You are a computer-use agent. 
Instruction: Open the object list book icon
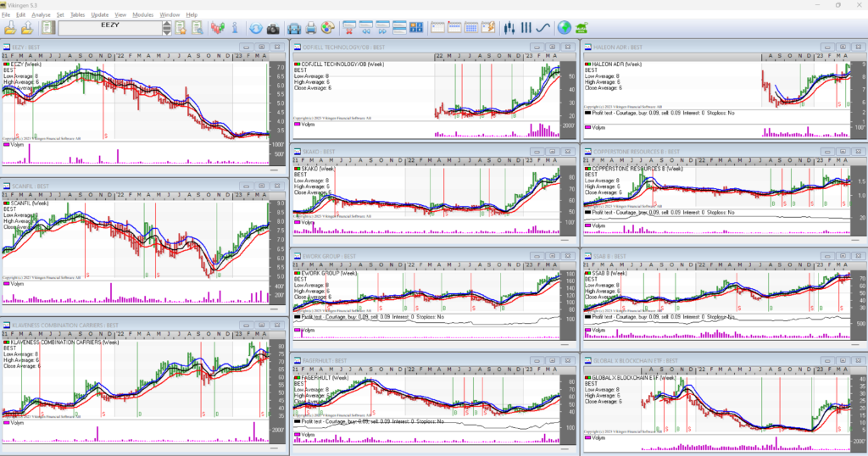[x=48, y=28]
